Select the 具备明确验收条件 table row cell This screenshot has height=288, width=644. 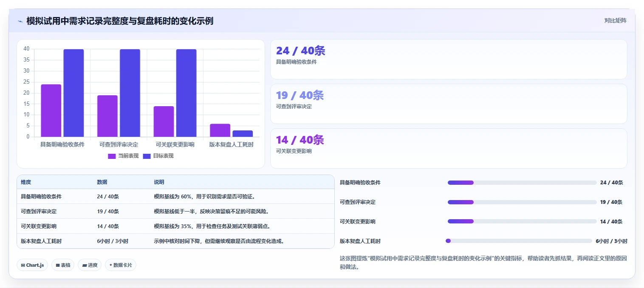click(41, 197)
